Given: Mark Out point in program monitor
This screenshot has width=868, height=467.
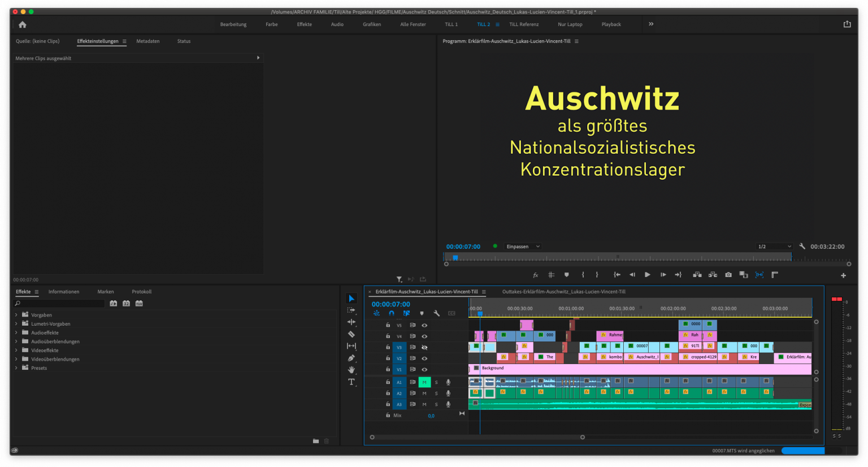Looking at the screenshot, I should pos(597,275).
